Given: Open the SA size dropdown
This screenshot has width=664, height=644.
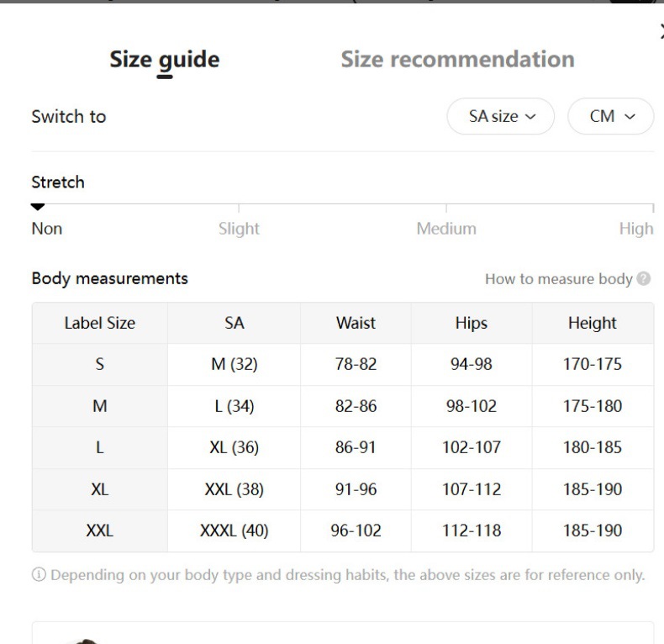Looking at the screenshot, I should (501, 117).
